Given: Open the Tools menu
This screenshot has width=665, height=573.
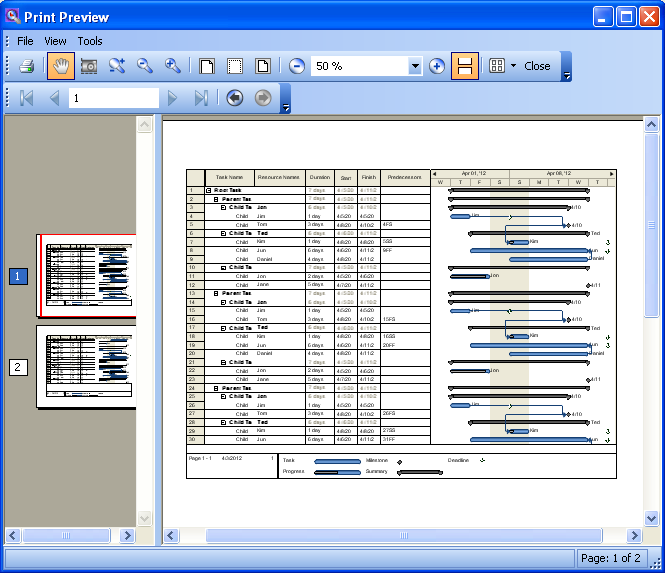Looking at the screenshot, I should pyautogui.click(x=90, y=41).
